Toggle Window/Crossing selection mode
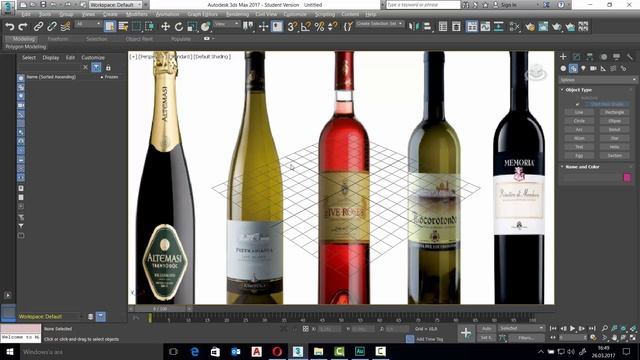Viewport: 640px width, 360px height. [x=150, y=27]
